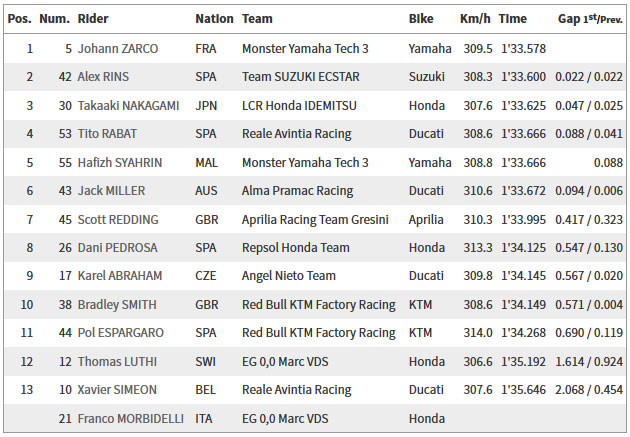Click the Km/h column header
Viewport: 630px width, 437px height.
click(475, 18)
